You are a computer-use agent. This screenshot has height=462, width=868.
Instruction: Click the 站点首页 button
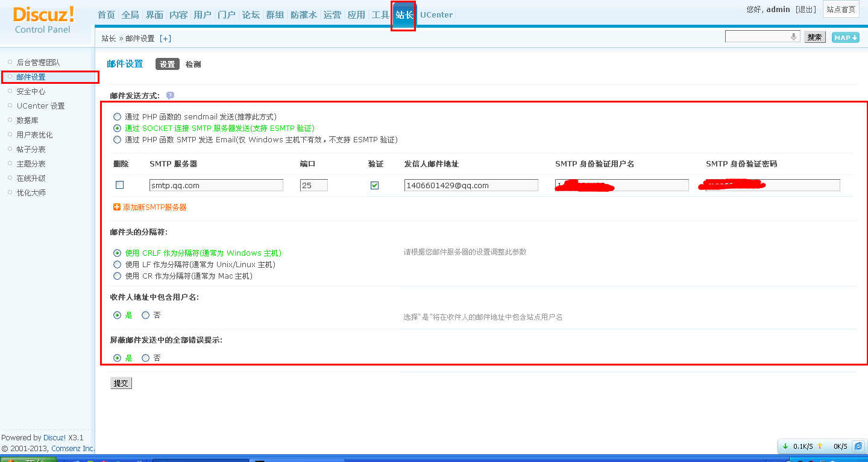pyautogui.click(x=841, y=10)
